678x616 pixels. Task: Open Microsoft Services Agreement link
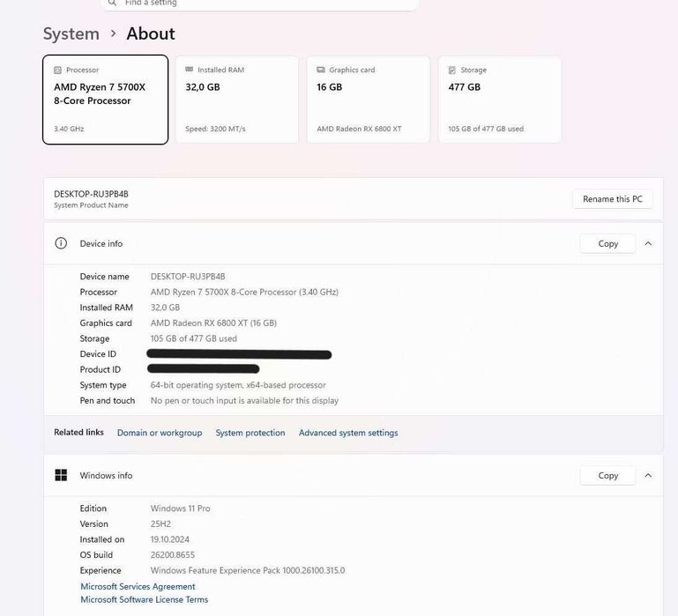click(x=138, y=587)
